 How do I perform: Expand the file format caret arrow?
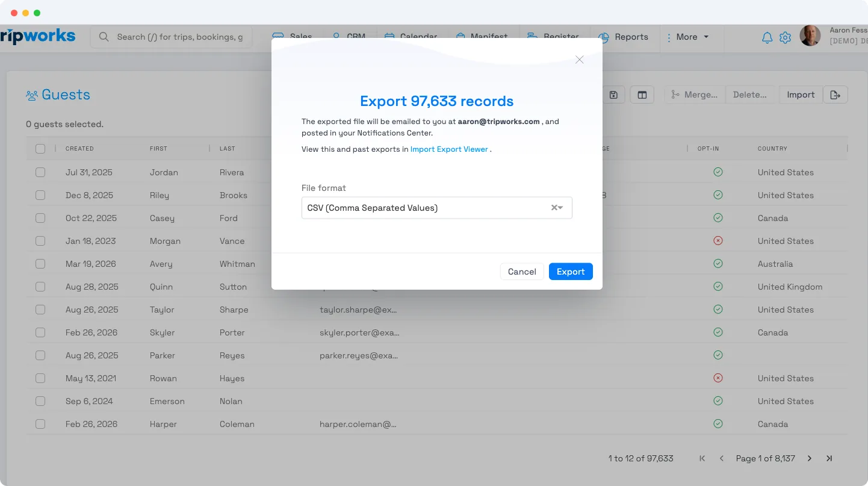[x=560, y=208]
